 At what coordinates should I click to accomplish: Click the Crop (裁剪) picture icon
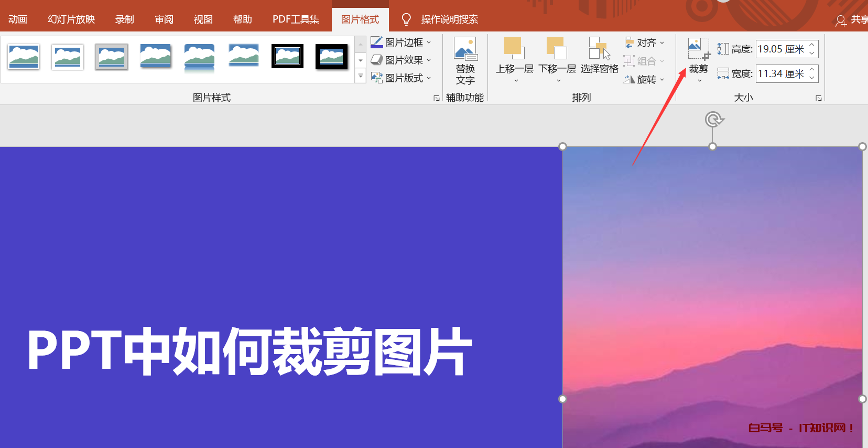click(698, 49)
